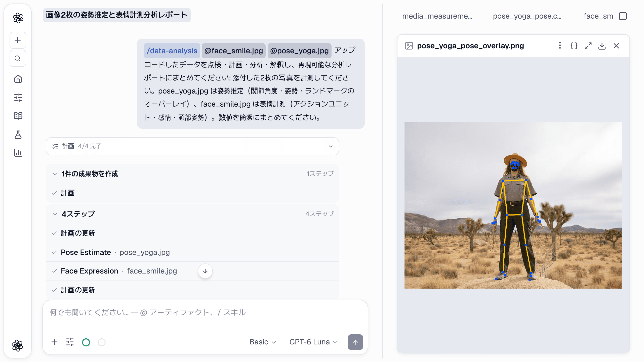This screenshot has height=362, width=644.
Task: Show the curly braces JSON view icon
Action: point(574,46)
